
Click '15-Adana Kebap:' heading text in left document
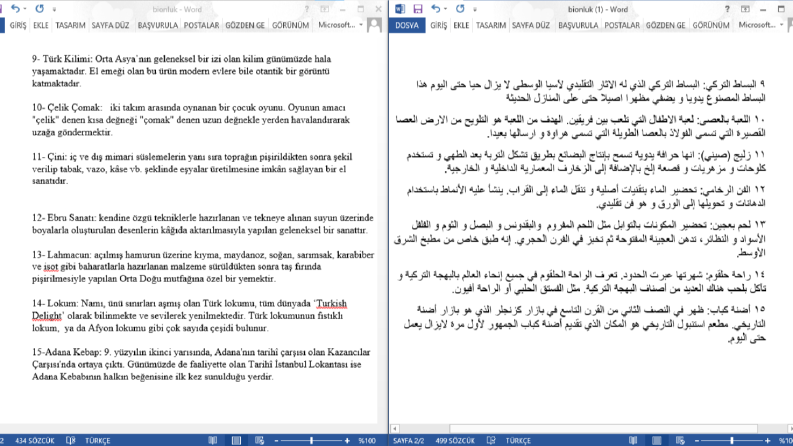pos(67,352)
